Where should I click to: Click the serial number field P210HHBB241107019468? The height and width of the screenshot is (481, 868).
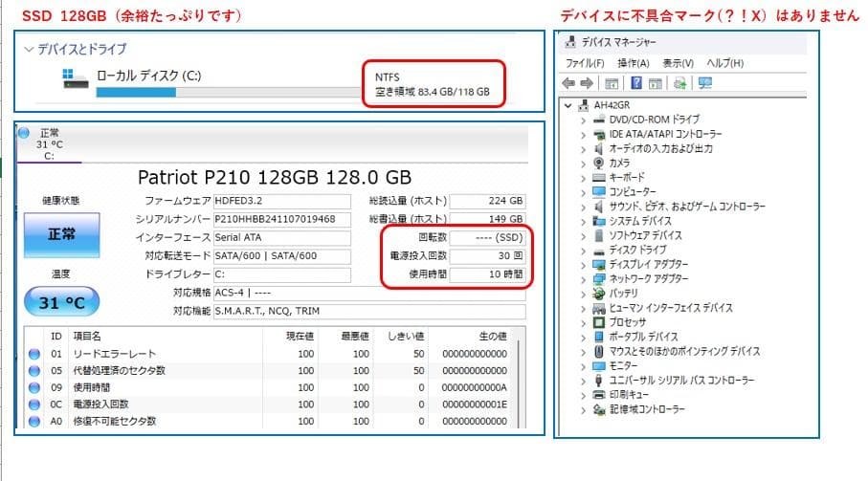[x=282, y=219]
